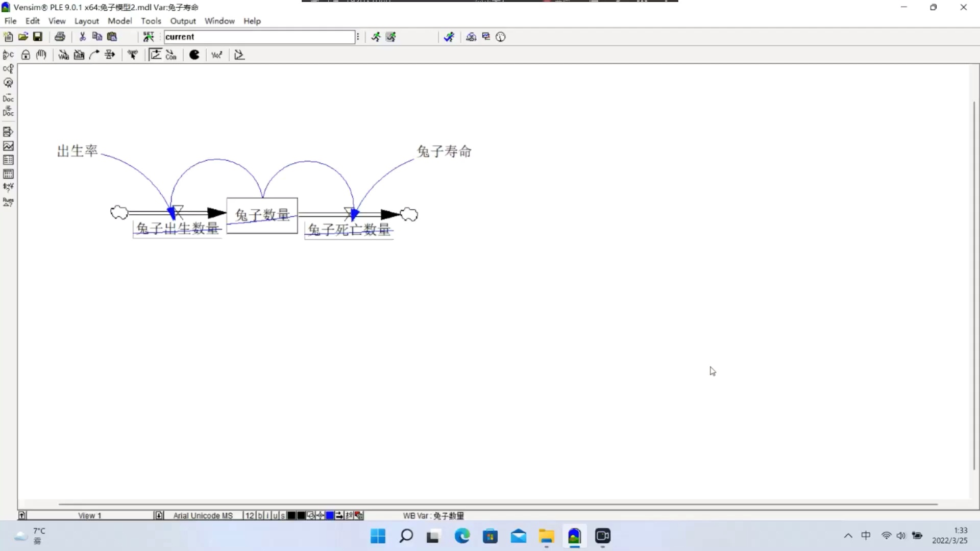The height and width of the screenshot is (551, 980).
Task: Click the 兔子数量 stock box
Action: [262, 215]
